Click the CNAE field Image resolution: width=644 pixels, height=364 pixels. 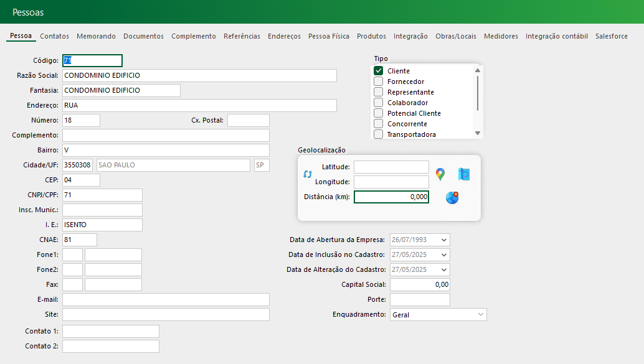click(80, 240)
